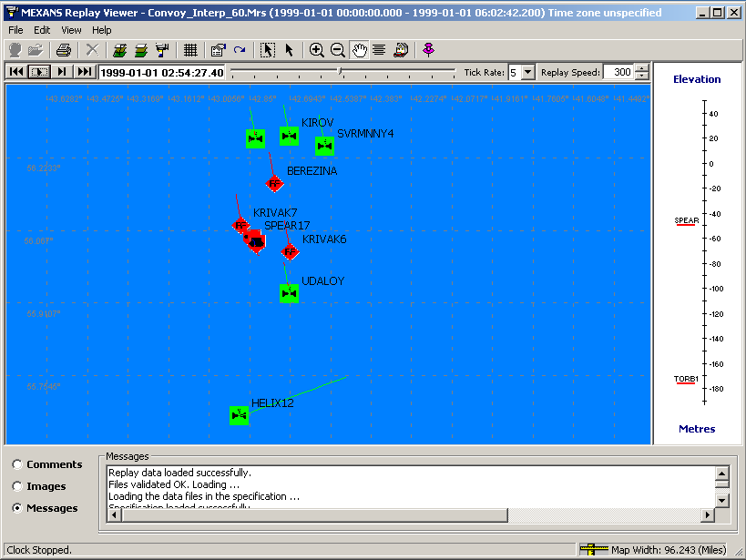This screenshot has width=746, height=560.
Task: Step the replay forward one tick
Action: [62, 72]
